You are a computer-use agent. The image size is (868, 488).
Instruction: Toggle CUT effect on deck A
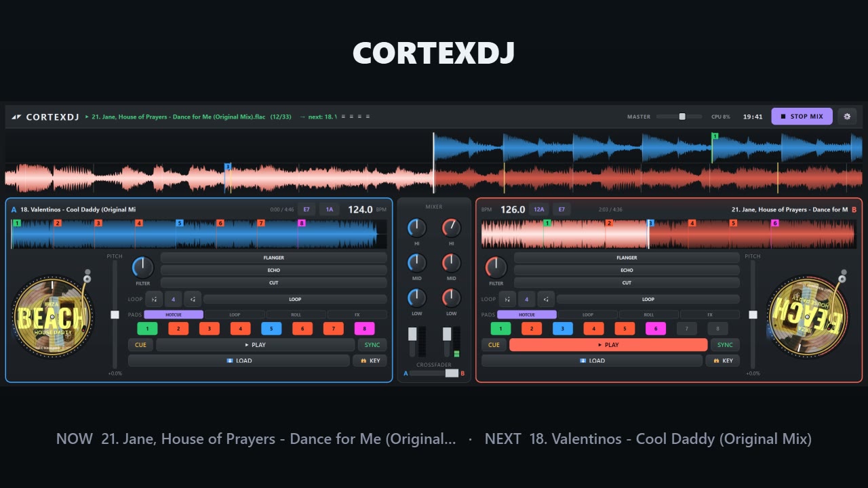[274, 283]
